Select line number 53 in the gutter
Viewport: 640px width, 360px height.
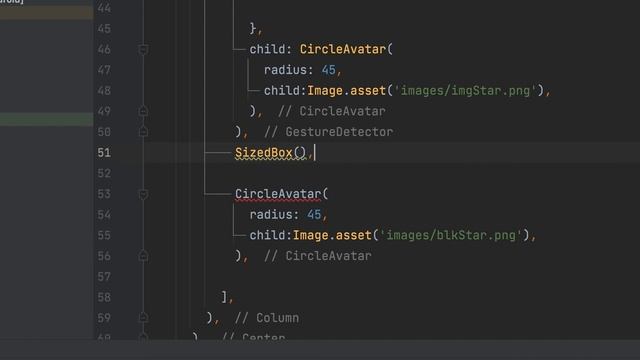104,194
